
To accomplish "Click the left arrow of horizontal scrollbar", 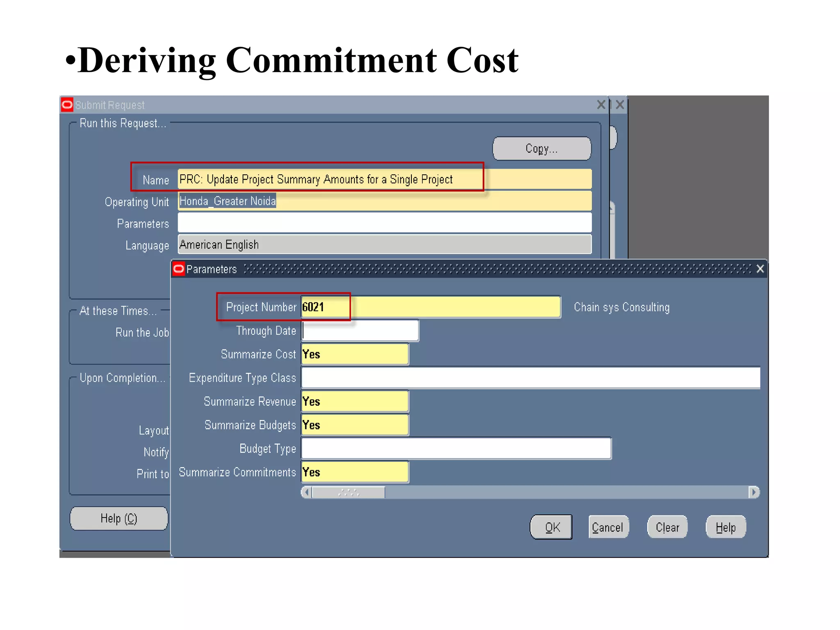I will pos(306,492).
